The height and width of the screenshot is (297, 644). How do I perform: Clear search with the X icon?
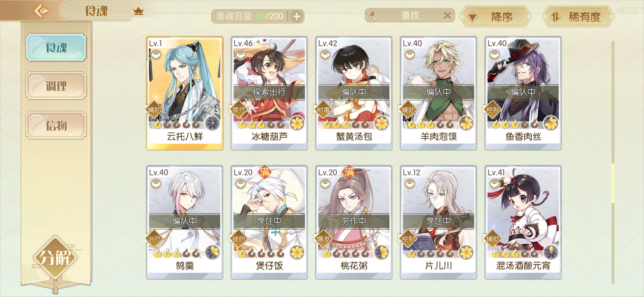[447, 15]
